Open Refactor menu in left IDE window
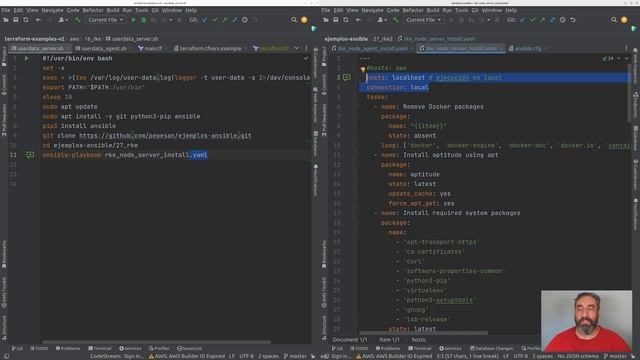Screen dimensions: 640x360 pos(93,10)
